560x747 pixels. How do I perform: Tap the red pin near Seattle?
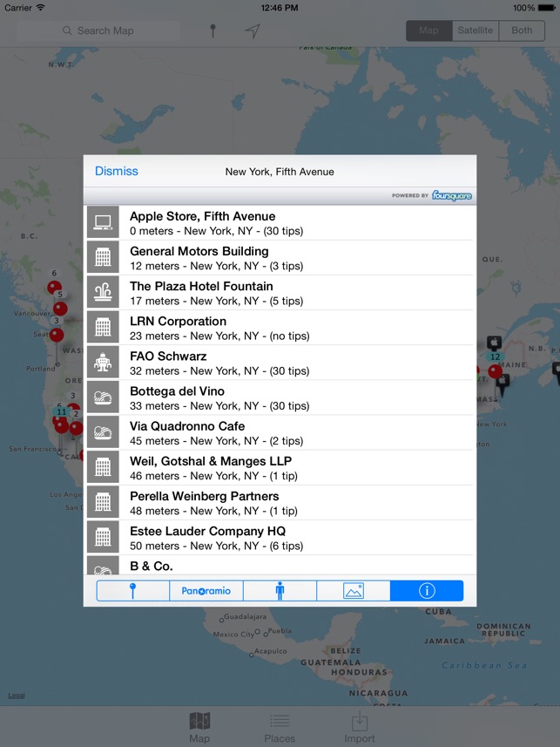[x=57, y=335]
